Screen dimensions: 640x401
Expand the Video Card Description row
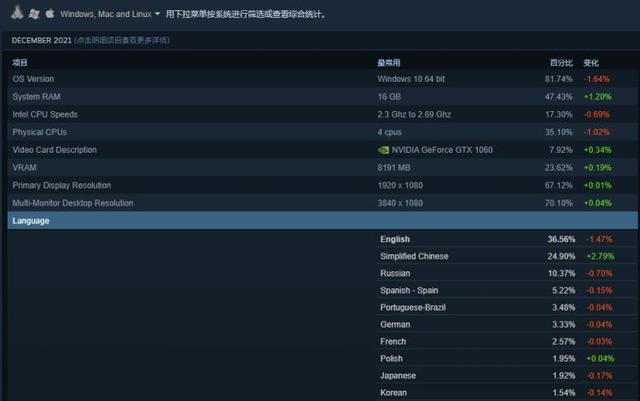[322, 150]
